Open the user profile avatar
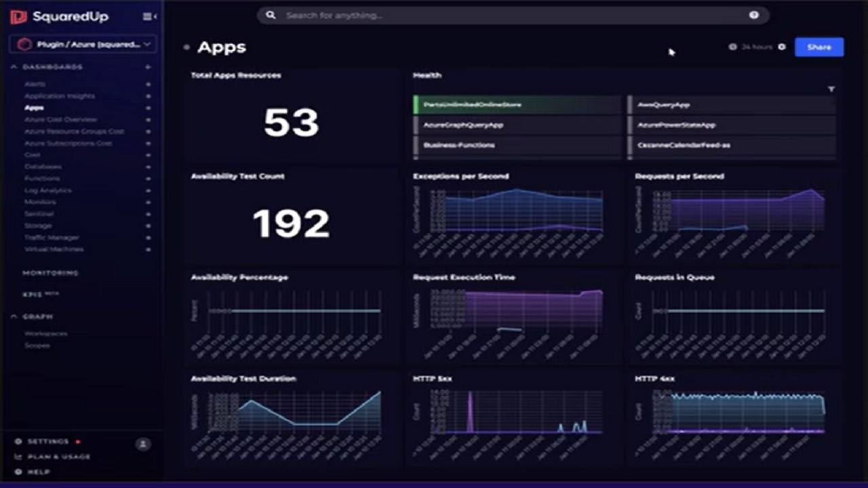 (142, 445)
